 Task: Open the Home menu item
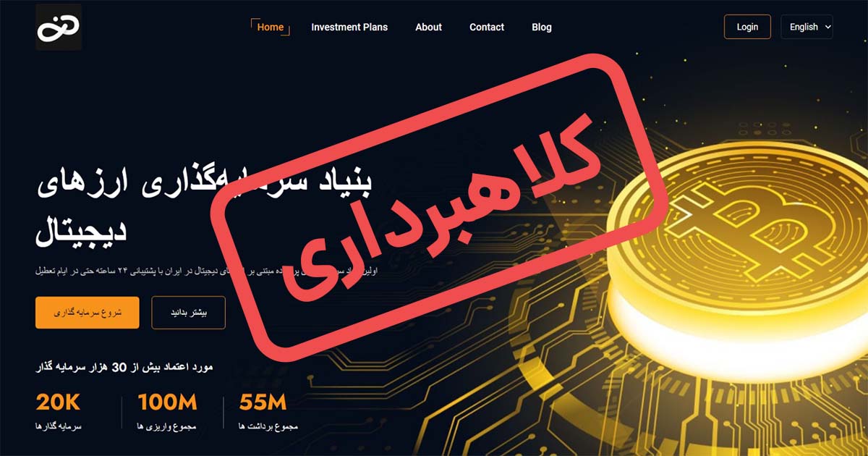[x=271, y=27]
